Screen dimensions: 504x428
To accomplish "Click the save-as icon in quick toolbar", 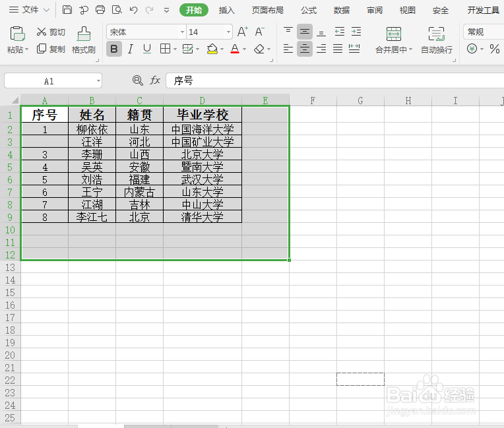I will point(84,11).
